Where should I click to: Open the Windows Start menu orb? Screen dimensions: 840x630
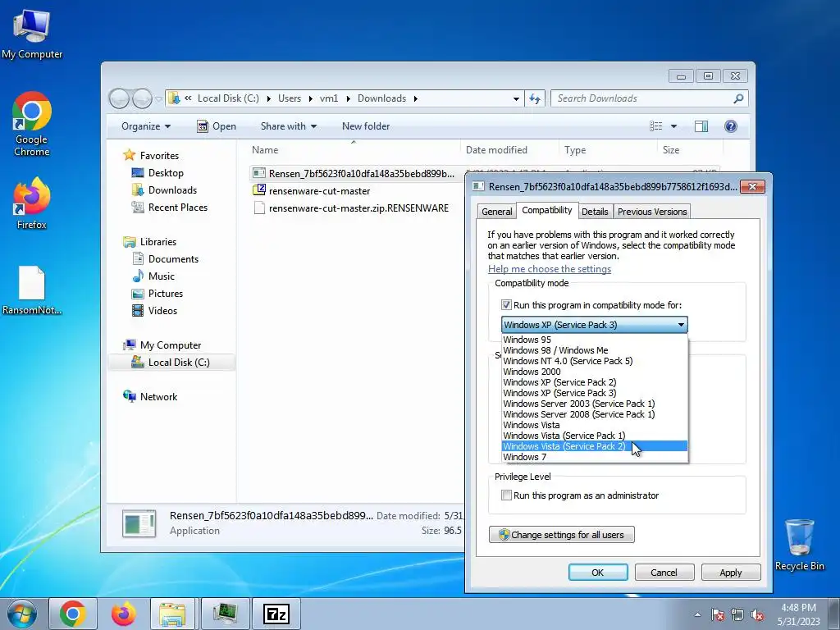[x=22, y=614]
